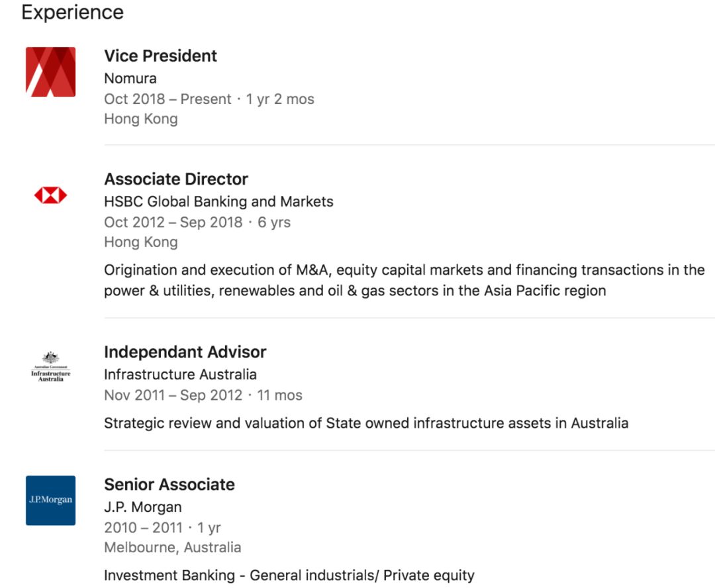
Task: Click the Melbourne, Australia location text
Action: 172,548
